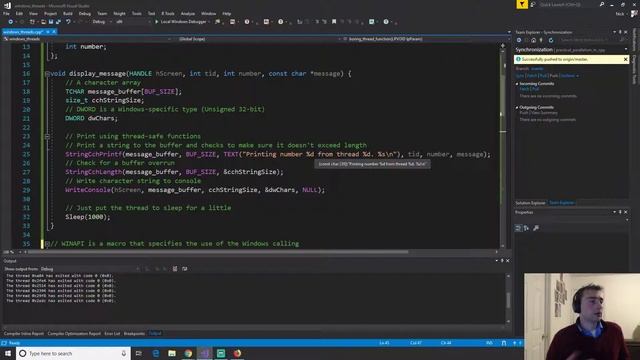Open the File menu

point(6,13)
